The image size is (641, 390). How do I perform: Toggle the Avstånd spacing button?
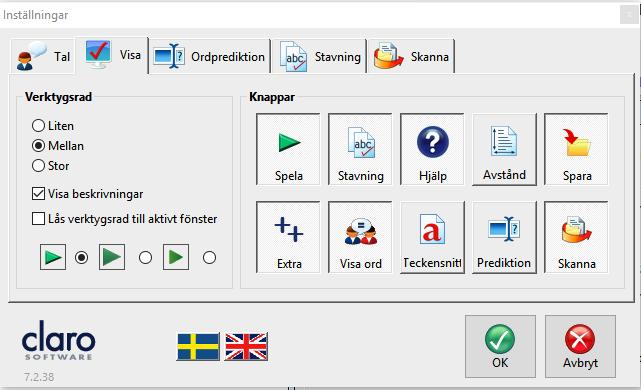[504, 149]
